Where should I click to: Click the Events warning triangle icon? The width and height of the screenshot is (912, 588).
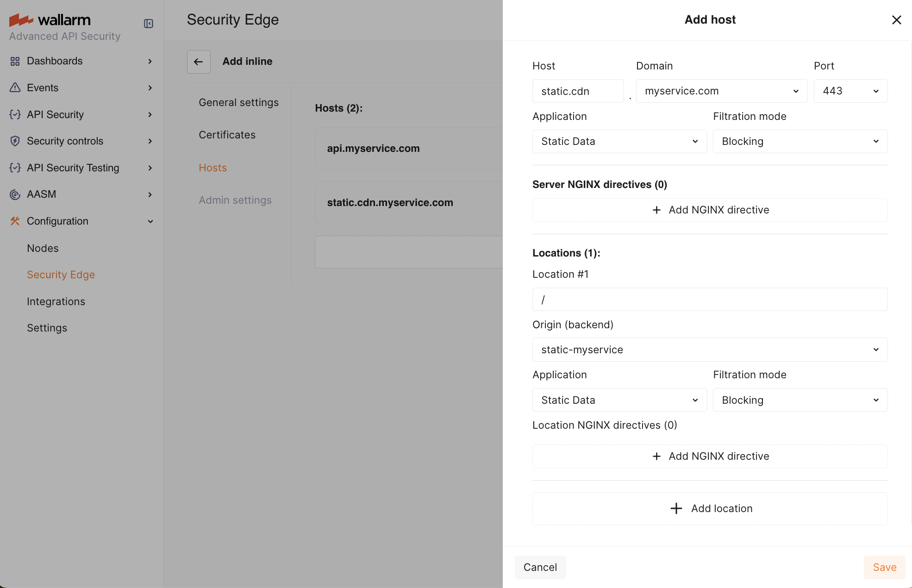point(15,88)
